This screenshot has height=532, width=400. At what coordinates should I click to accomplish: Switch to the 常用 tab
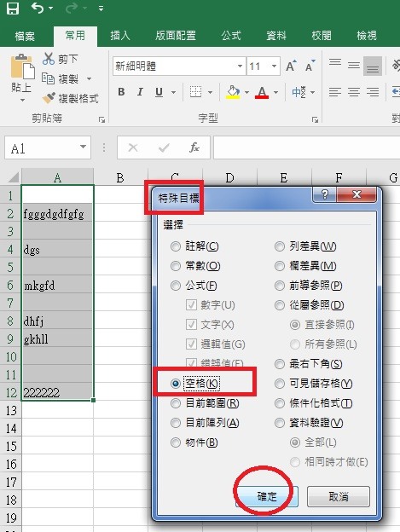click(x=75, y=35)
